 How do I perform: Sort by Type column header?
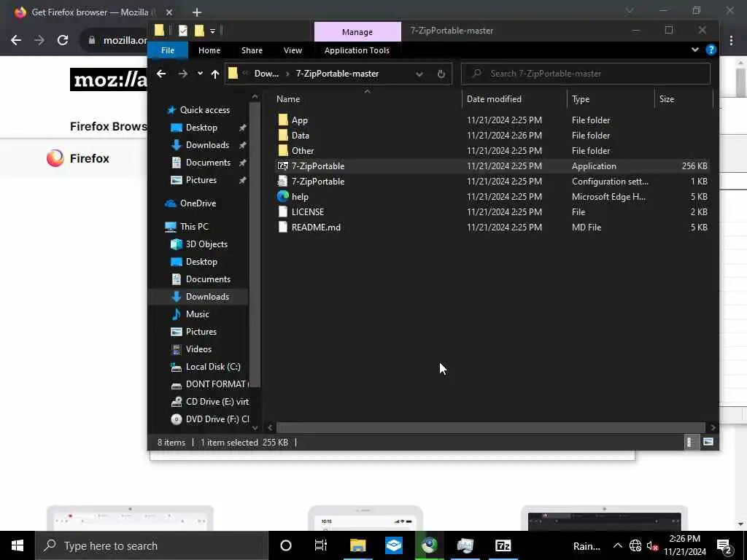[x=611, y=99]
